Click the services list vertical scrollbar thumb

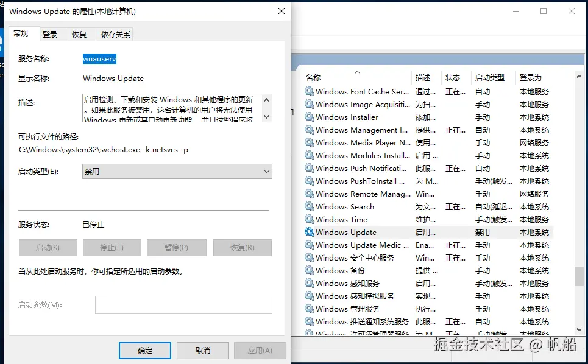579,276
